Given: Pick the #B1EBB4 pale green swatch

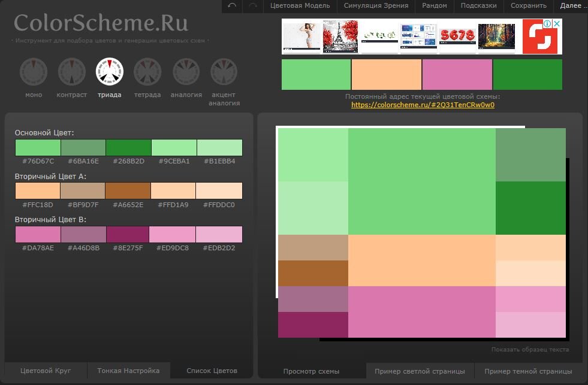Looking at the screenshot, I should (x=219, y=147).
